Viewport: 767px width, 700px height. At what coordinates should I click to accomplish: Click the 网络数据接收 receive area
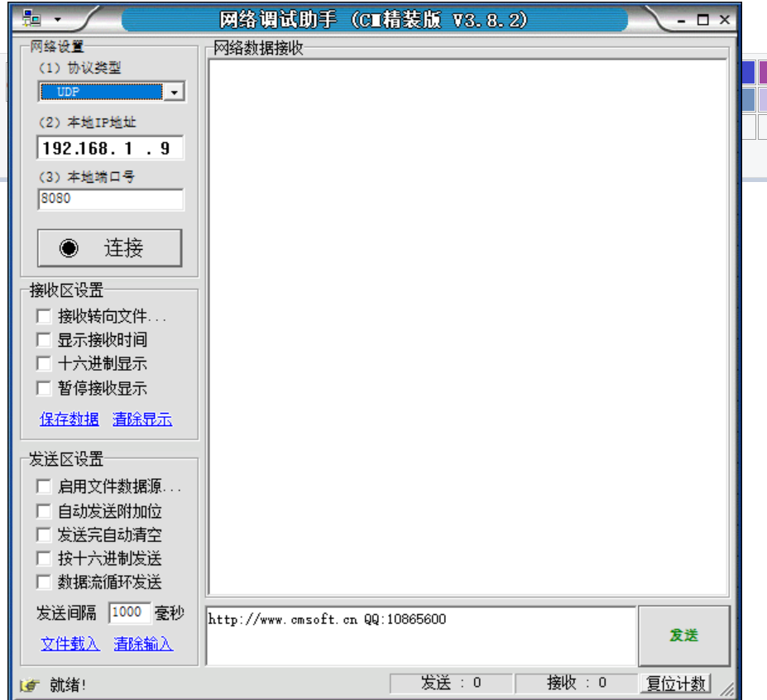[x=468, y=327]
